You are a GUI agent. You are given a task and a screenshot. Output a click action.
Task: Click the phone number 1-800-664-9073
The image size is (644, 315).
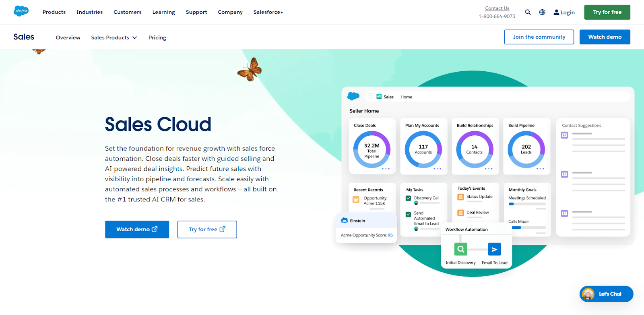(x=497, y=16)
